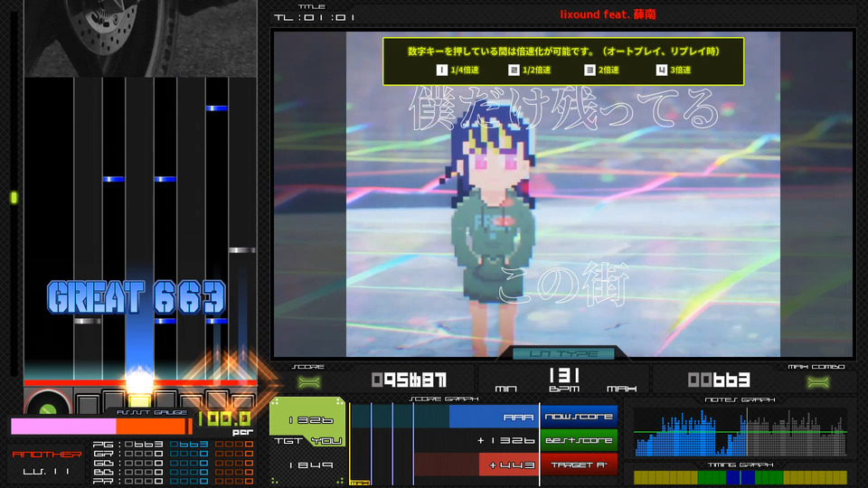Viewport: 868px width, 488px height.
Task: Click the max combo value 00663
Action: tap(719, 380)
